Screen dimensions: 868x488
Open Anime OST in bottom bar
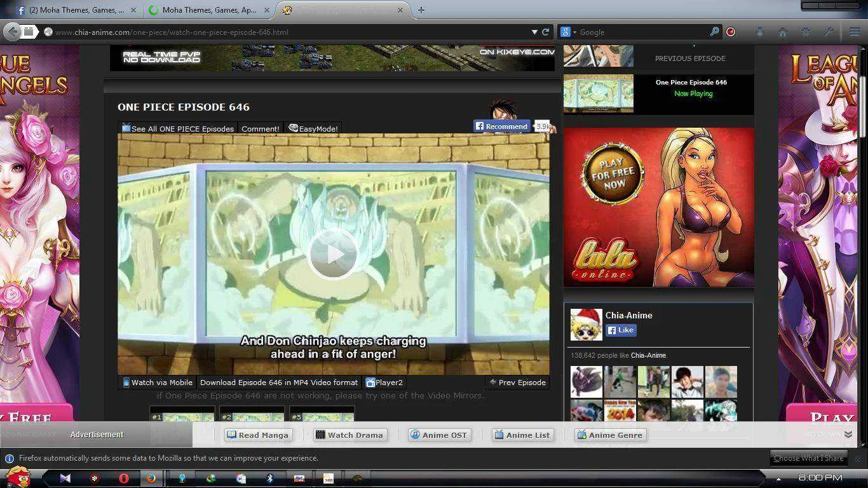click(x=440, y=435)
